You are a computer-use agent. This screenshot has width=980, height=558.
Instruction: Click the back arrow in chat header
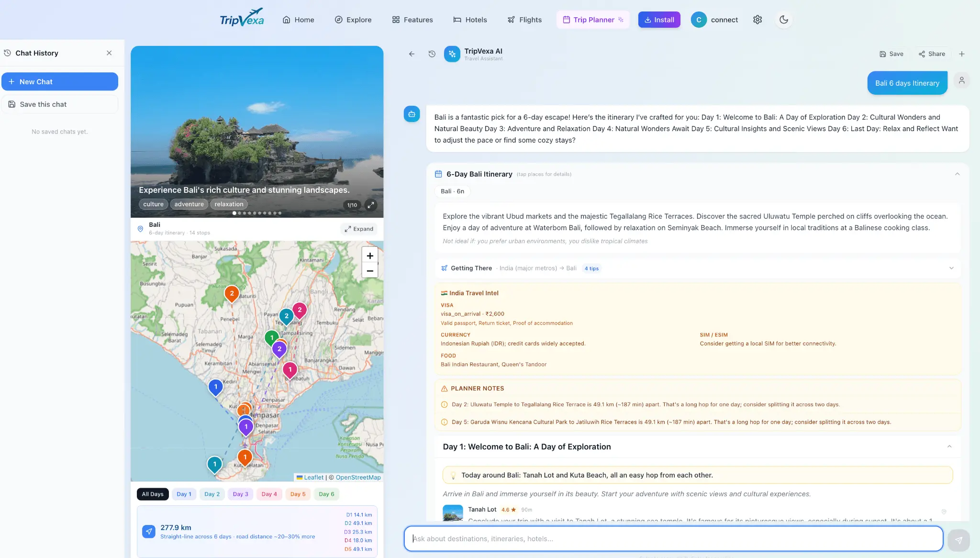click(x=412, y=54)
